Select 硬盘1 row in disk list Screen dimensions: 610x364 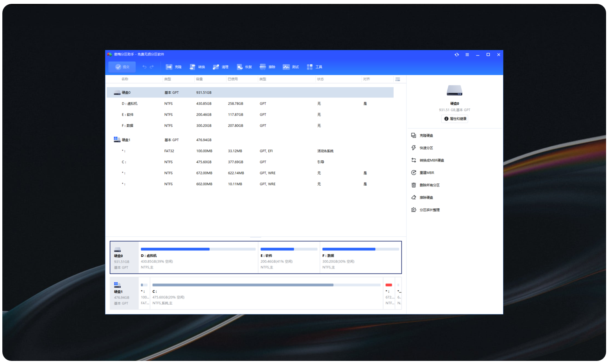coord(126,140)
